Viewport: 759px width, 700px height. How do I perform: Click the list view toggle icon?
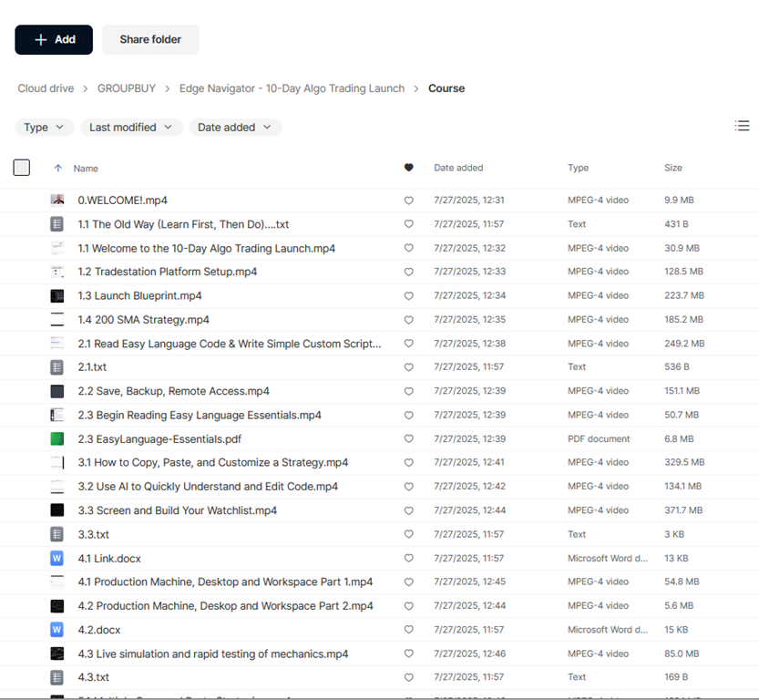(742, 127)
